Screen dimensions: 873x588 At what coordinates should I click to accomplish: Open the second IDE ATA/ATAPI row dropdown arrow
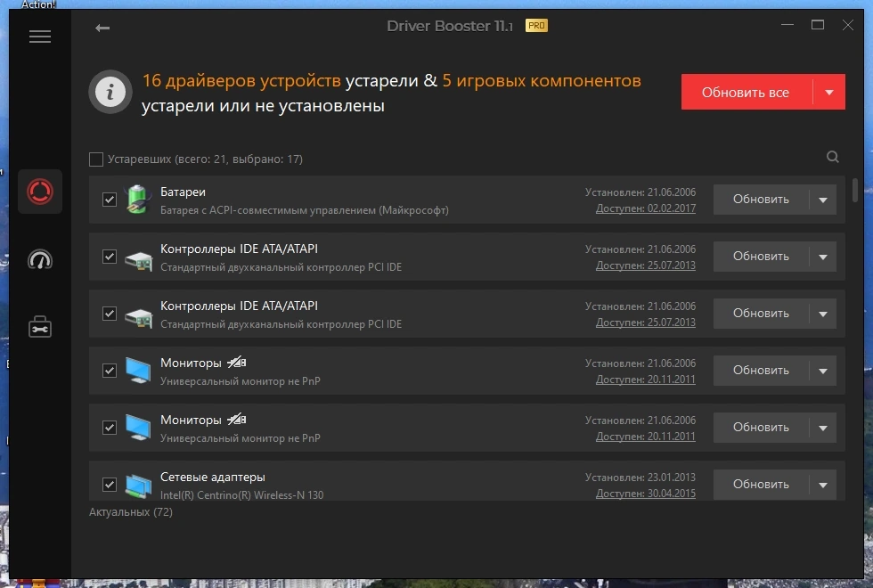823,314
